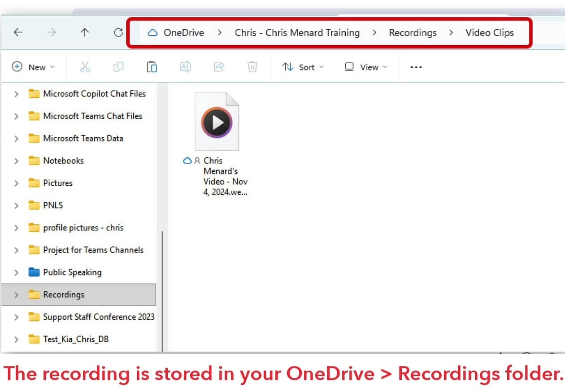Image resolution: width=565 pixels, height=392 pixels.
Task: Open the New dropdown menu
Action: (33, 67)
